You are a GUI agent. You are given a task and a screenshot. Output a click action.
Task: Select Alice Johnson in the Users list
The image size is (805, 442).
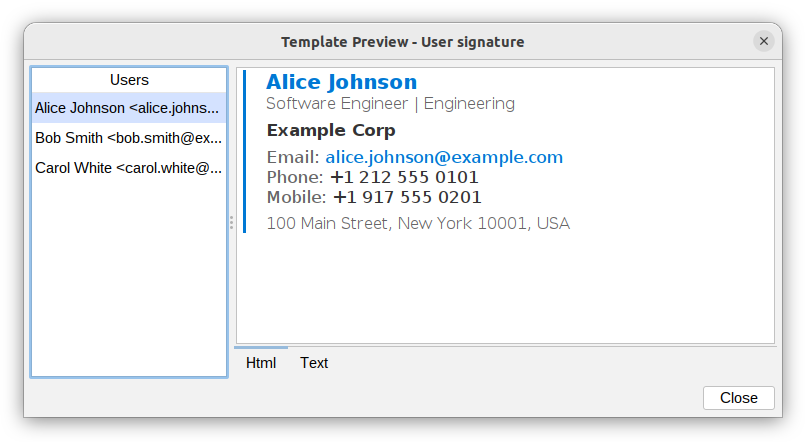(129, 108)
